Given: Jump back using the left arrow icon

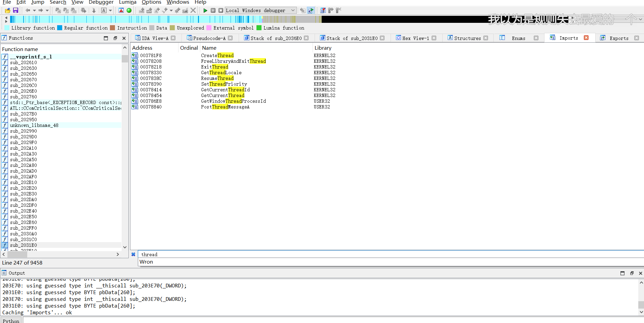Looking at the screenshot, I should click(x=28, y=10).
